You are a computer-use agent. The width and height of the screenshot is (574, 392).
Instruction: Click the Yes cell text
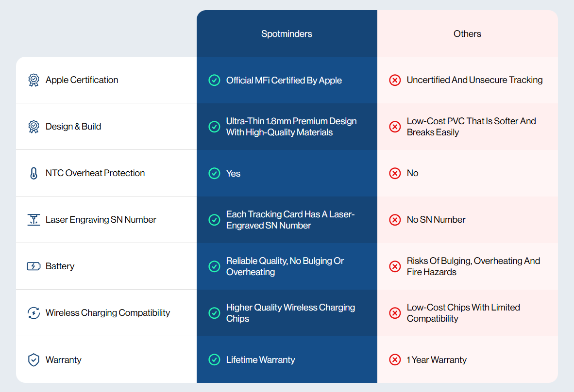[x=233, y=173]
